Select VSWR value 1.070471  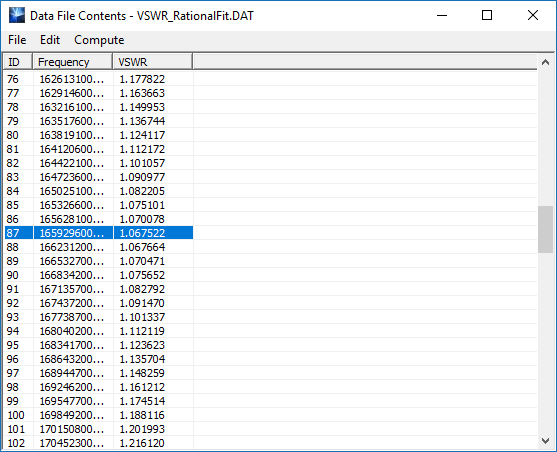(142, 261)
